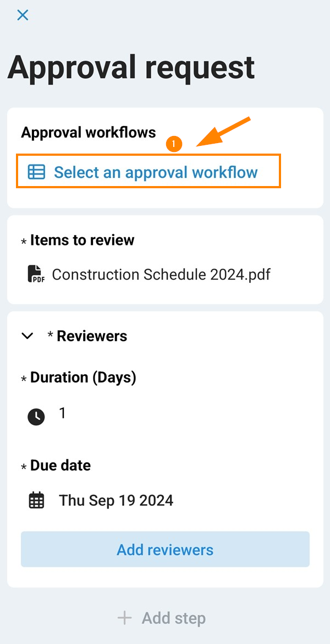Click the calendar icon for due date

coord(36,500)
